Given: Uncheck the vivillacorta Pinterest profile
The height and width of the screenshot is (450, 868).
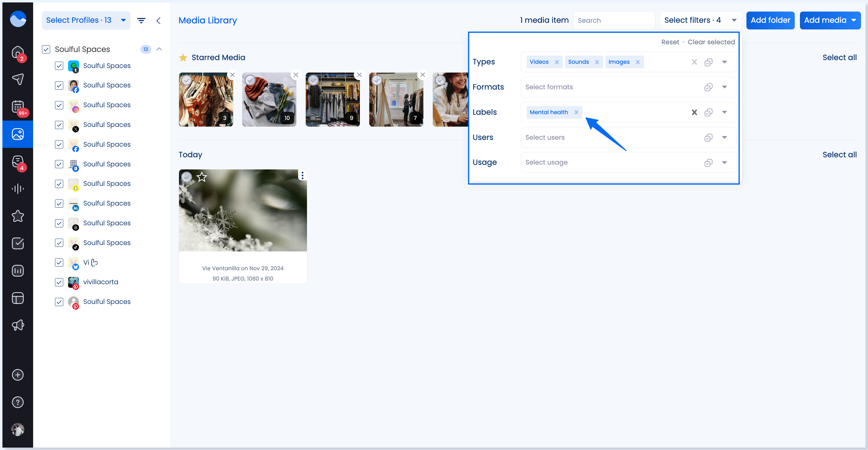Looking at the screenshot, I should pyautogui.click(x=59, y=282).
